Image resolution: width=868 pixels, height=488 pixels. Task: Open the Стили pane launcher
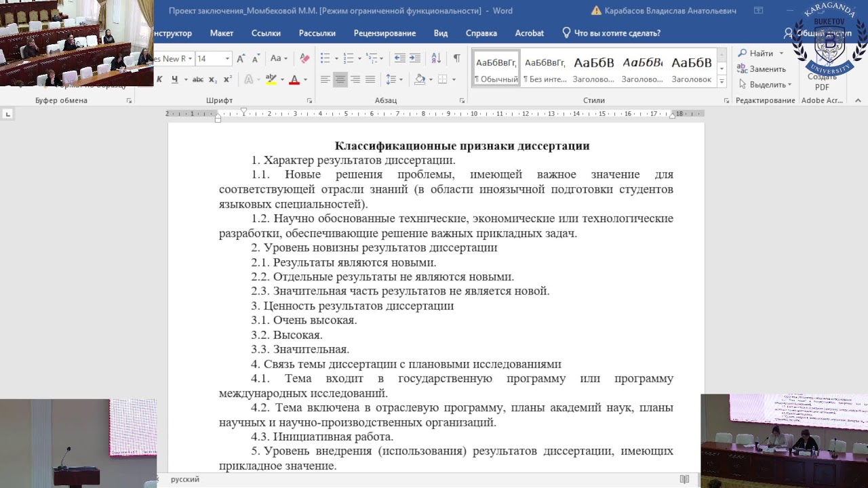click(x=726, y=100)
